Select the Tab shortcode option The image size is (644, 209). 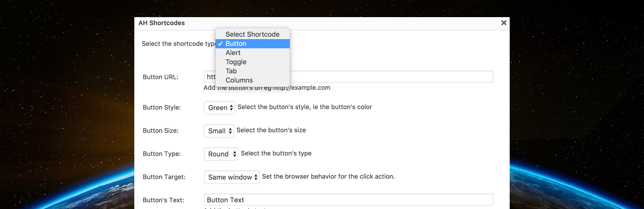pos(252,71)
